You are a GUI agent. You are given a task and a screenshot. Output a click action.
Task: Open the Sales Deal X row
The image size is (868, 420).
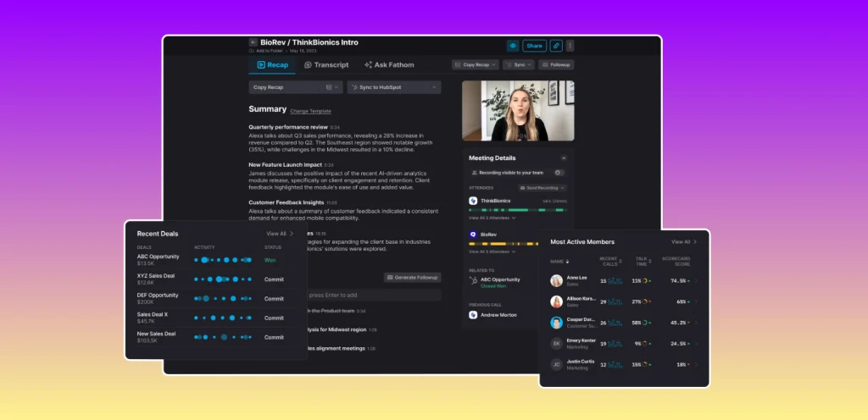pyautogui.click(x=215, y=318)
